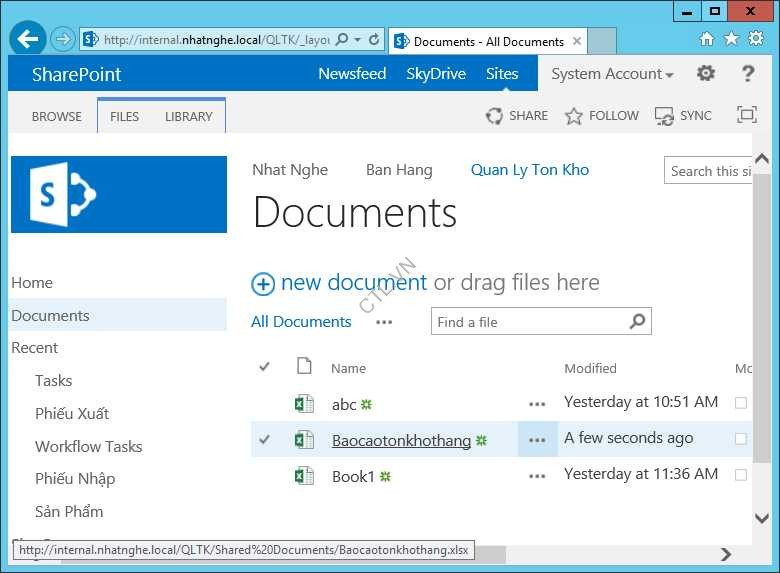Tick the checkbox in Book1 row

[741, 475]
